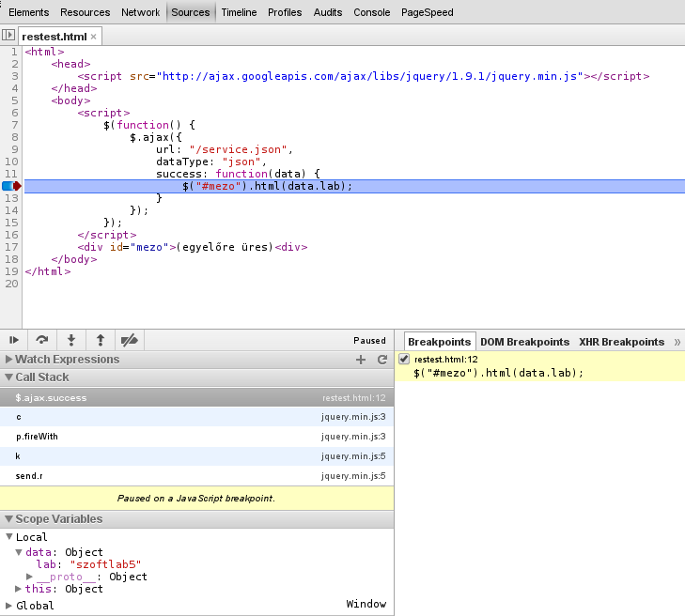Open jquery.min.js:5 link in send.r row
Viewport: 685px width, 616px height.
(x=353, y=476)
